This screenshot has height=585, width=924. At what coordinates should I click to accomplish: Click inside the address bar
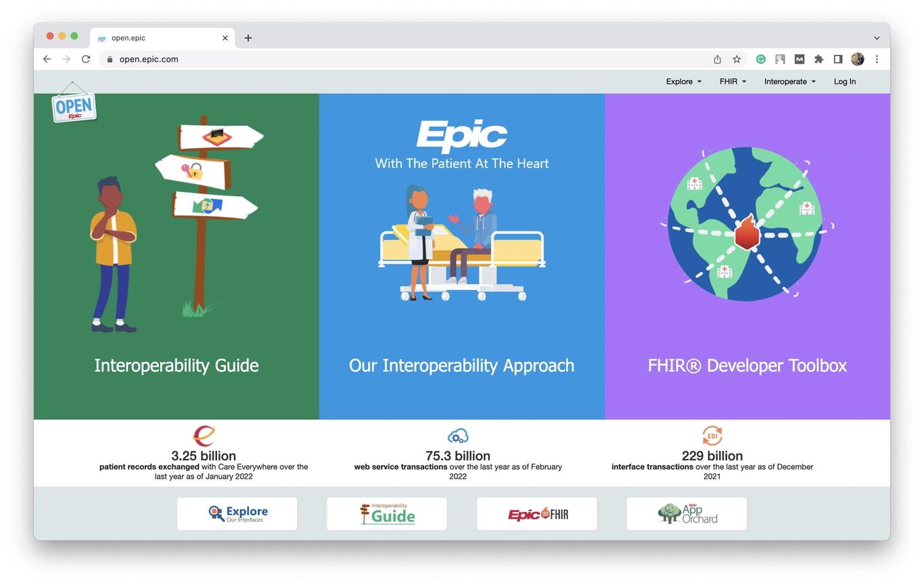tap(203, 59)
